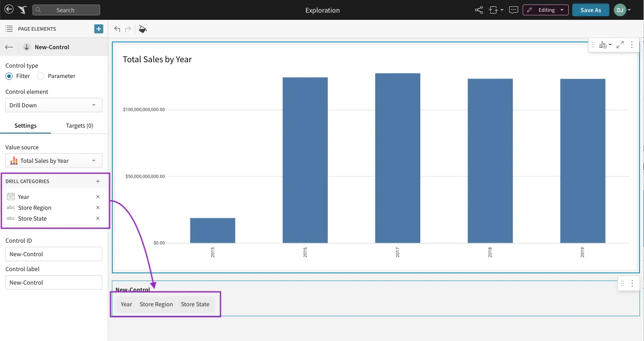The image size is (644, 341).
Task: Remove the Year drill category
Action: 98,197
